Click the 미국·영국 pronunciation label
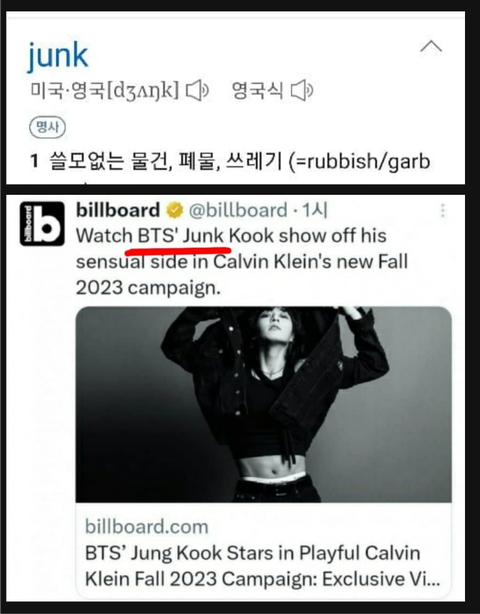The width and height of the screenshot is (480, 614). 68,90
